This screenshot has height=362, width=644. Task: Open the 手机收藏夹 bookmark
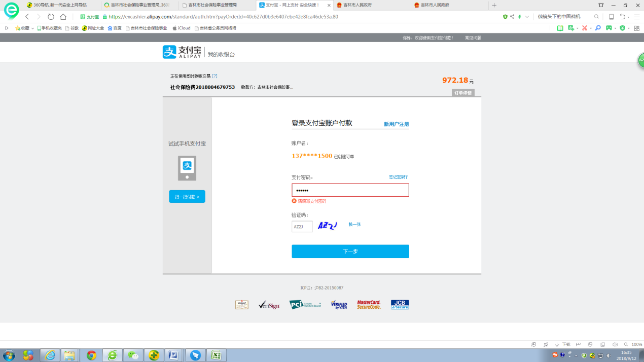point(49,28)
